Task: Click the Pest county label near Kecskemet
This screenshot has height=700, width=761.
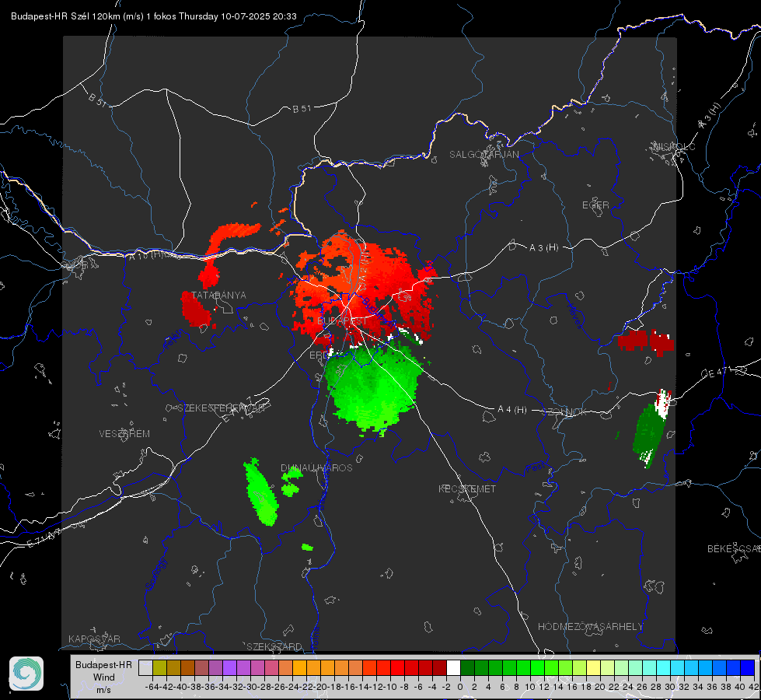Action: pos(535,467)
